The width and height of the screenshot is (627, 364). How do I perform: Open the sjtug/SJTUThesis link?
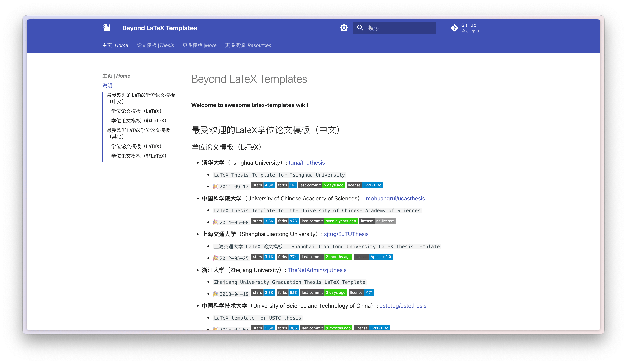click(x=346, y=234)
